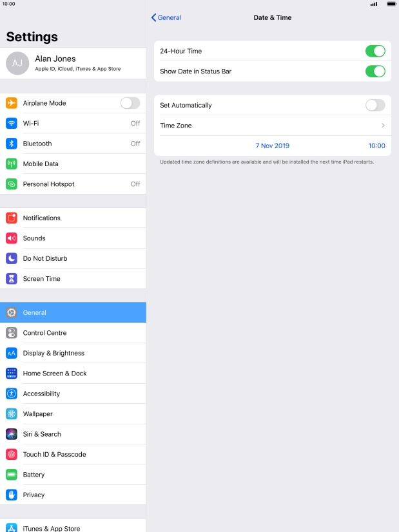Tap the Battery icon in the sidebar
Screen dimensions: 399x532
[12, 474]
